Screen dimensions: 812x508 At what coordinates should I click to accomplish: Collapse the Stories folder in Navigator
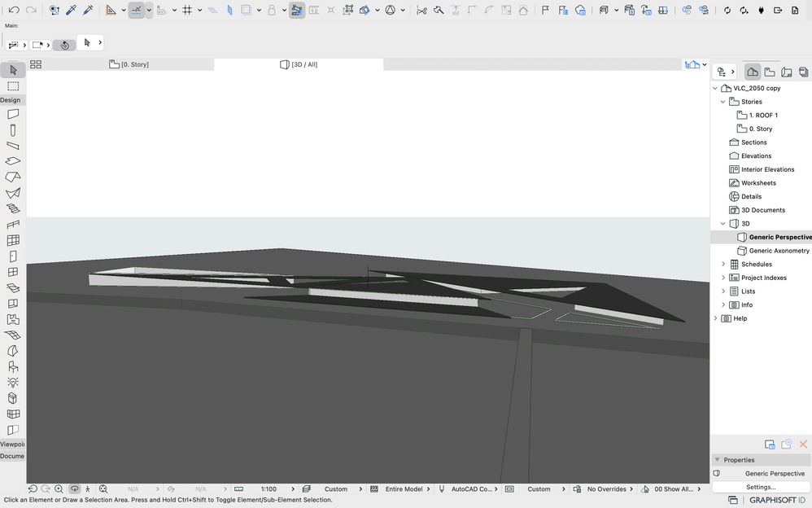[723, 102]
